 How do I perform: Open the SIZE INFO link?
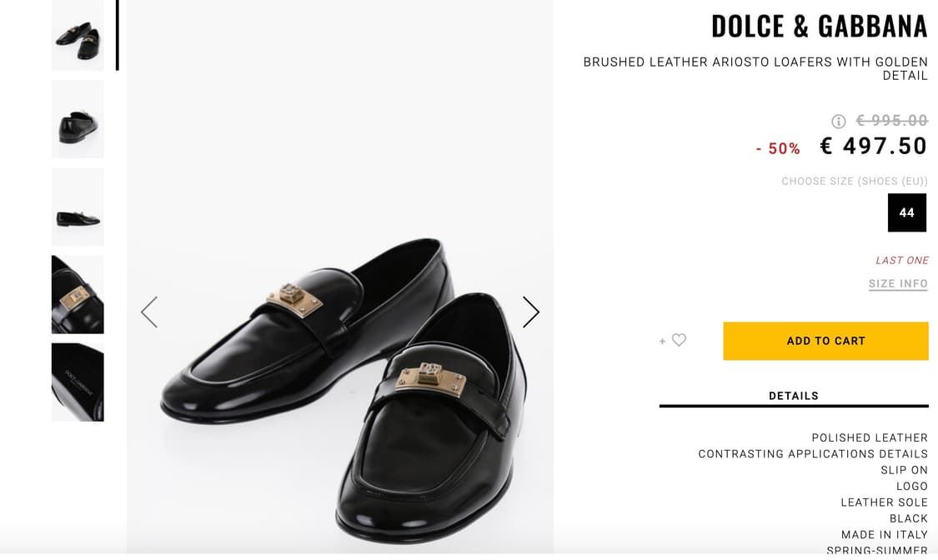click(x=898, y=283)
